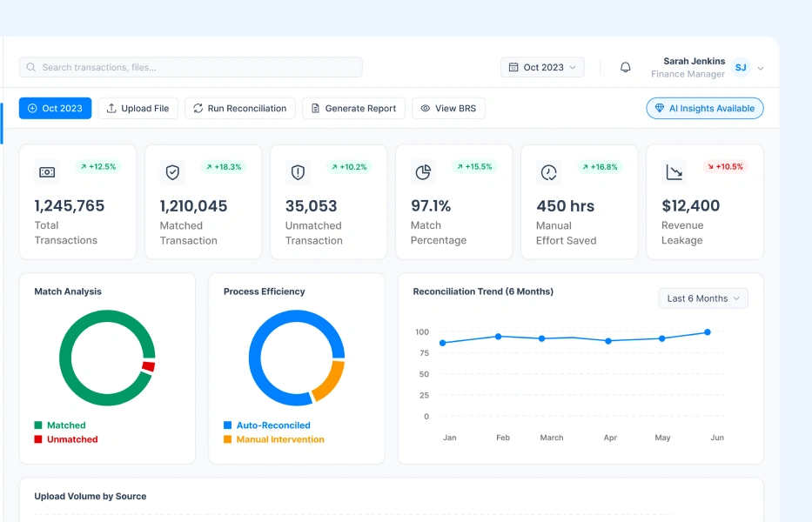Screen dimensions: 812x522
Task: Select the blue Oct 2023 toolbar button
Action: (55, 109)
